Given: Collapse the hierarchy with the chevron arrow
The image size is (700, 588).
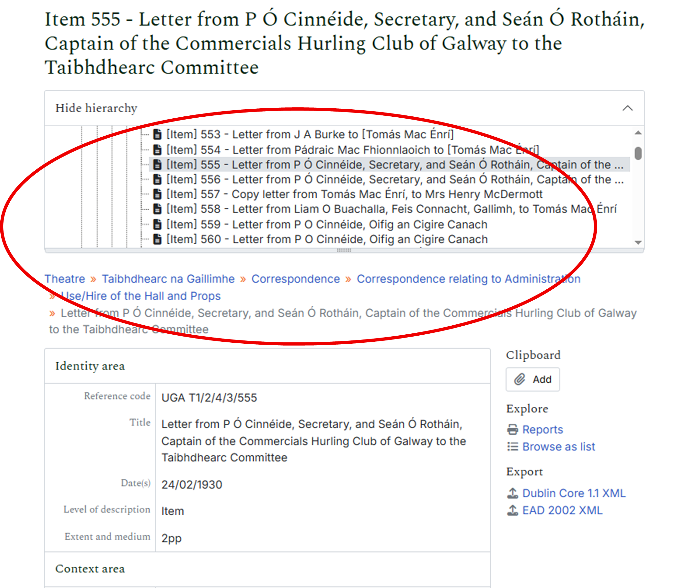Looking at the screenshot, I should pos(627,108).
